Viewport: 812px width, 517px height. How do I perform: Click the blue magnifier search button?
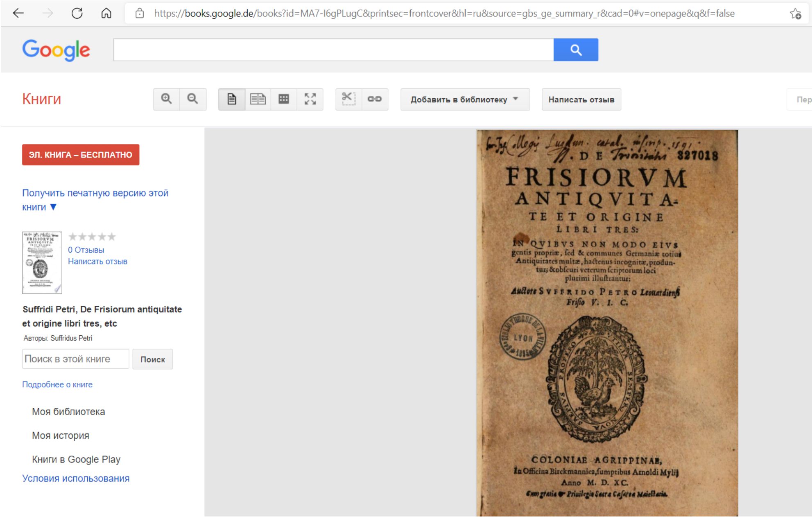[576, 50]
